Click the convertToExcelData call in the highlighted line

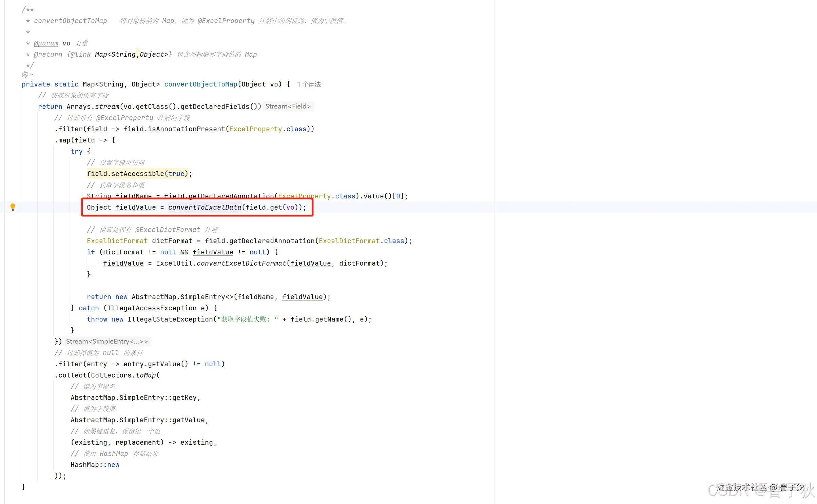point(205,207)
